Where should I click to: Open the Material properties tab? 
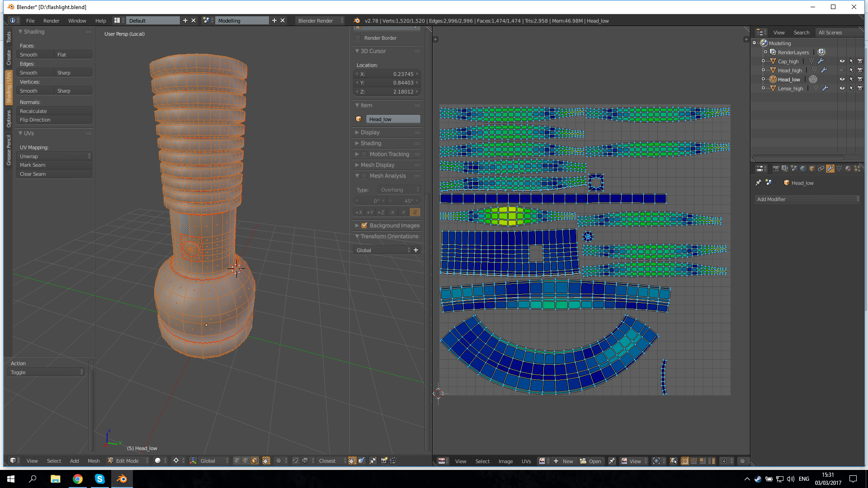pyautogui.click(x=848, y=169)
